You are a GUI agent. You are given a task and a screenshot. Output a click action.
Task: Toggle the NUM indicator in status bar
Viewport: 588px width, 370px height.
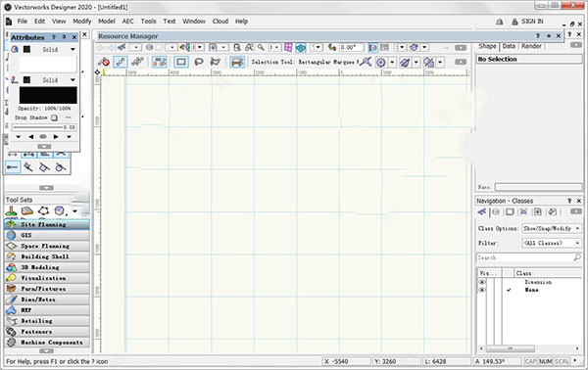coord(545,361)
